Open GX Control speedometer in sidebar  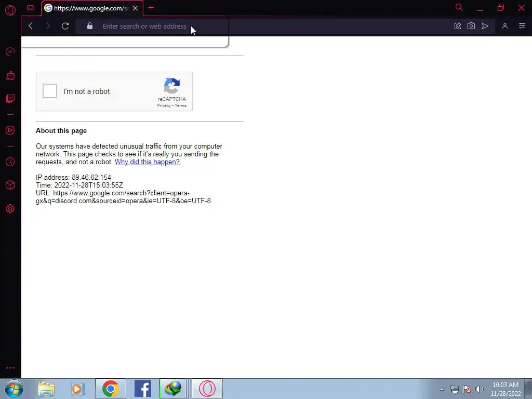[x=10, y=51]
